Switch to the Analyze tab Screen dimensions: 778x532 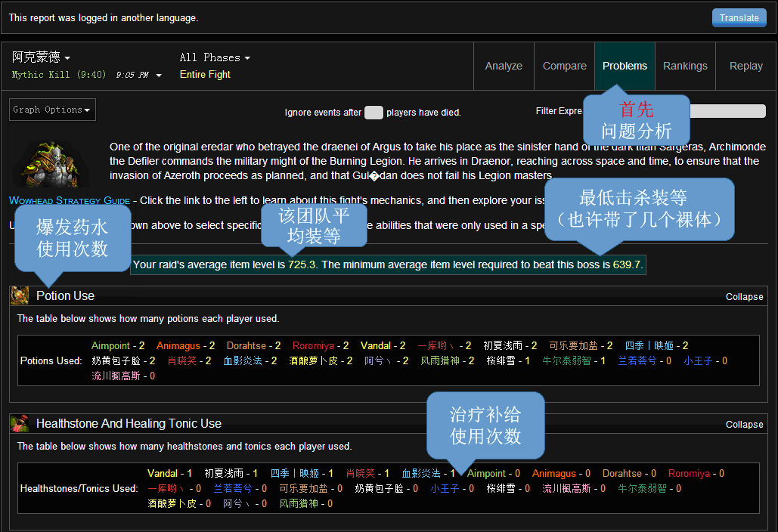tap(504, 66)
